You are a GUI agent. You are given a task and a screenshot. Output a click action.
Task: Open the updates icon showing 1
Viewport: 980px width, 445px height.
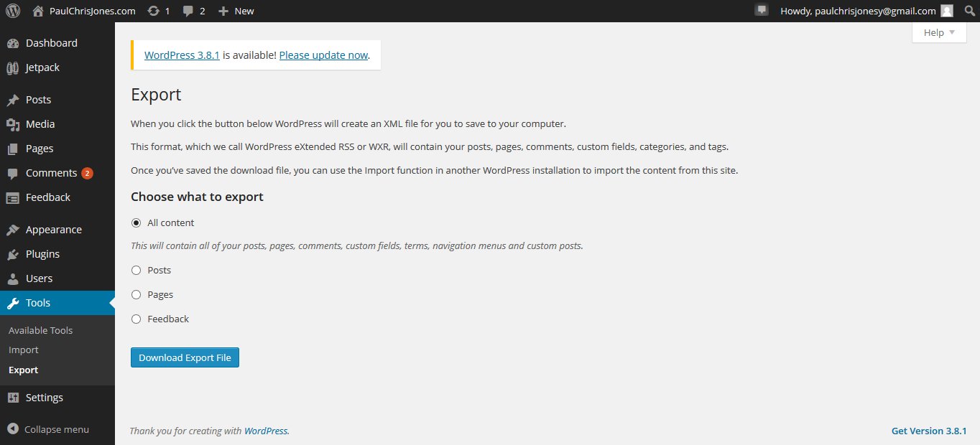pos(153,11)
